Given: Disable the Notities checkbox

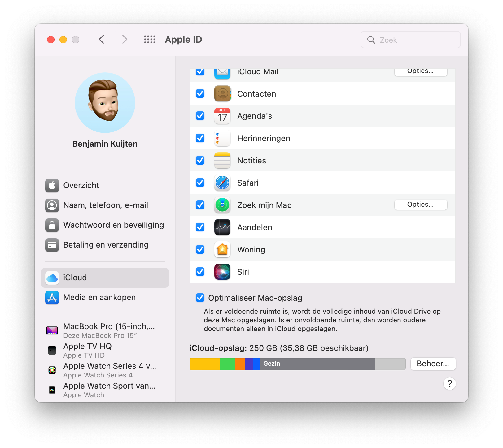Looking at the screenshot, I should pos(200,160).
